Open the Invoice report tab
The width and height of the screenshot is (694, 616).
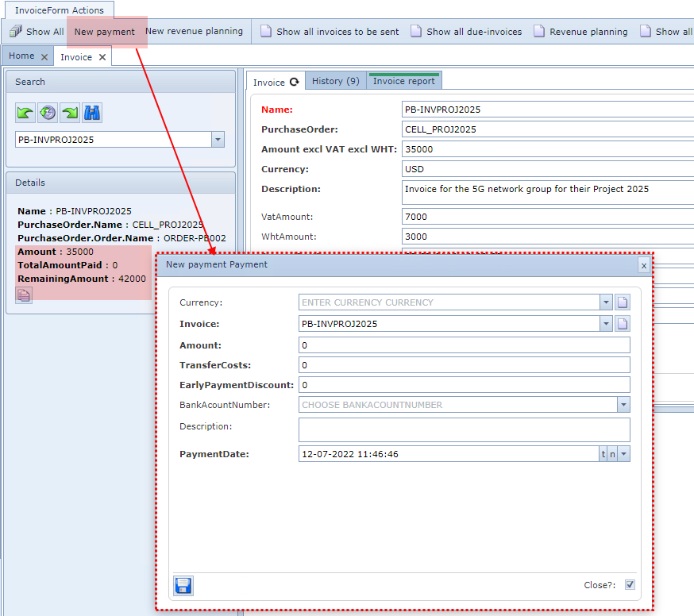(x=403, y=81)
